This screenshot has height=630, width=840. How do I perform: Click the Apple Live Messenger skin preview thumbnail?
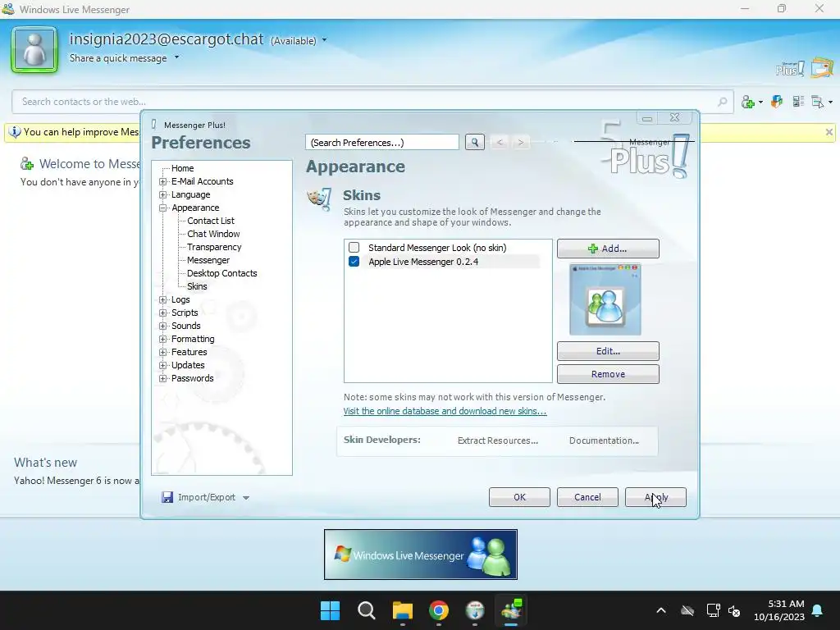click(x=605, y=299)
